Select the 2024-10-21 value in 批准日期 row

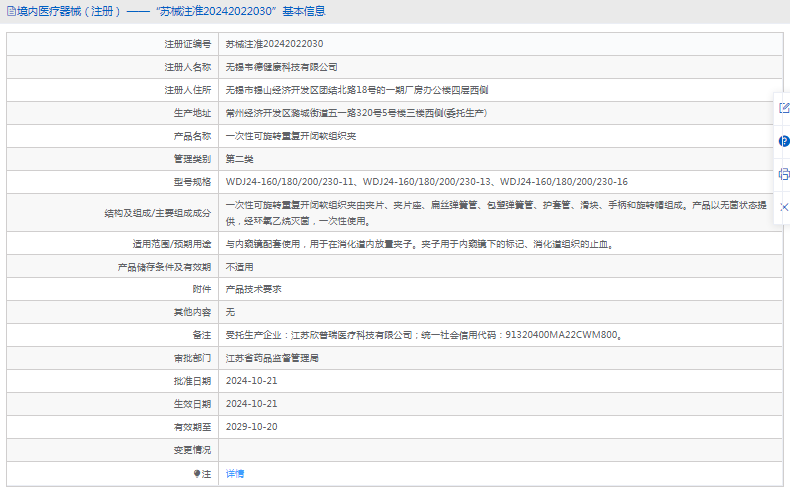tap(251, 381)
